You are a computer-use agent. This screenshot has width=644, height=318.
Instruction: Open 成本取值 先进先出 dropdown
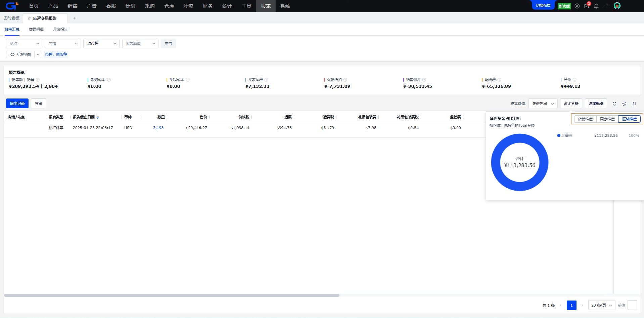[x=543, y=104]
